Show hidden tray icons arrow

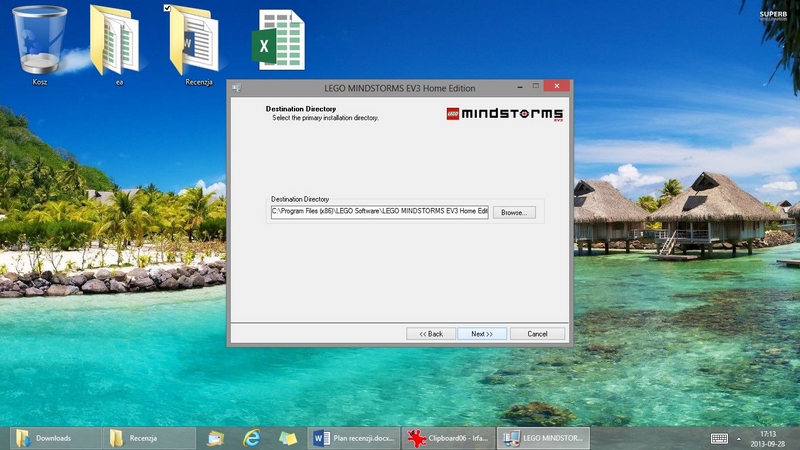tap(739, 439)
